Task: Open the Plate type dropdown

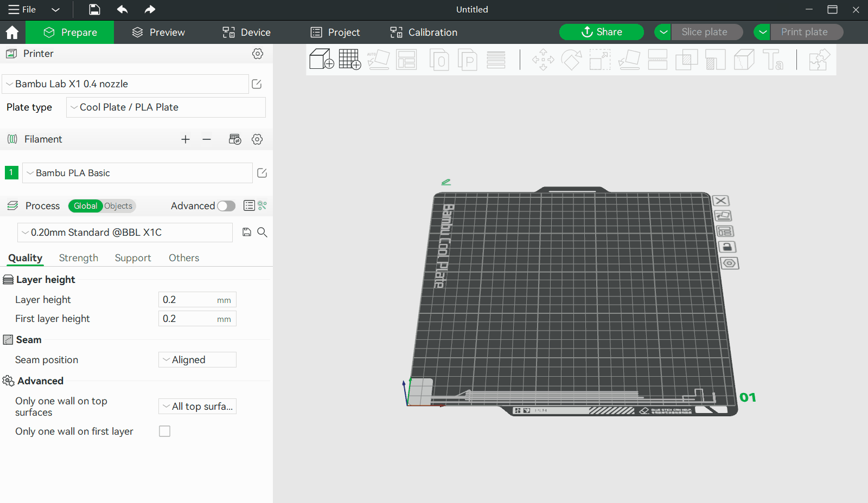Action: 166,107
